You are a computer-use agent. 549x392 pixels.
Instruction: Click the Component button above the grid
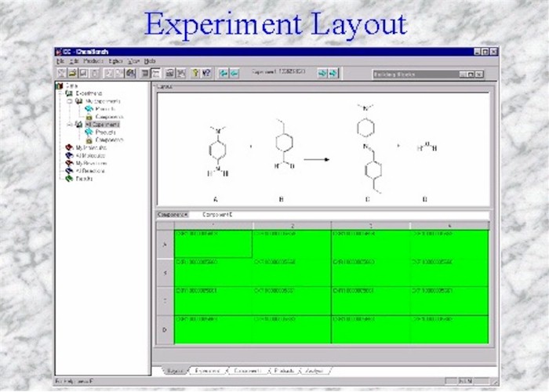coord(173,215)
